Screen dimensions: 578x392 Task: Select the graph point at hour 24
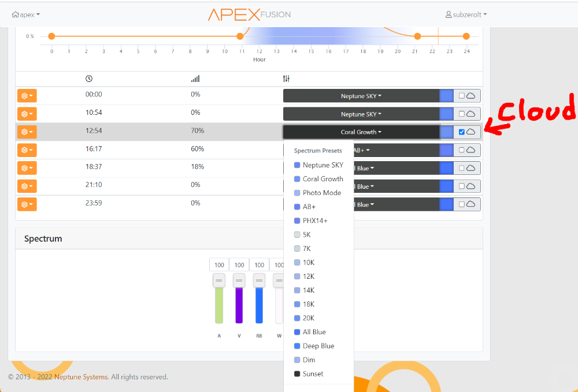pyautogui.click(x=466, y=36)
